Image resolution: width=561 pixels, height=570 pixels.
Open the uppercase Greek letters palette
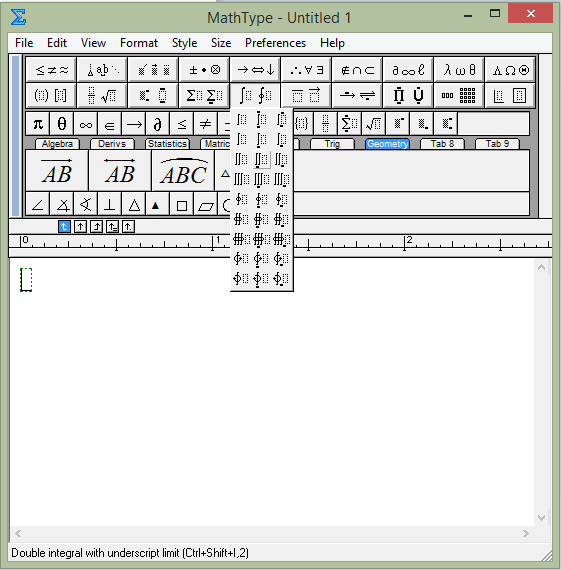tap(509, 69)
